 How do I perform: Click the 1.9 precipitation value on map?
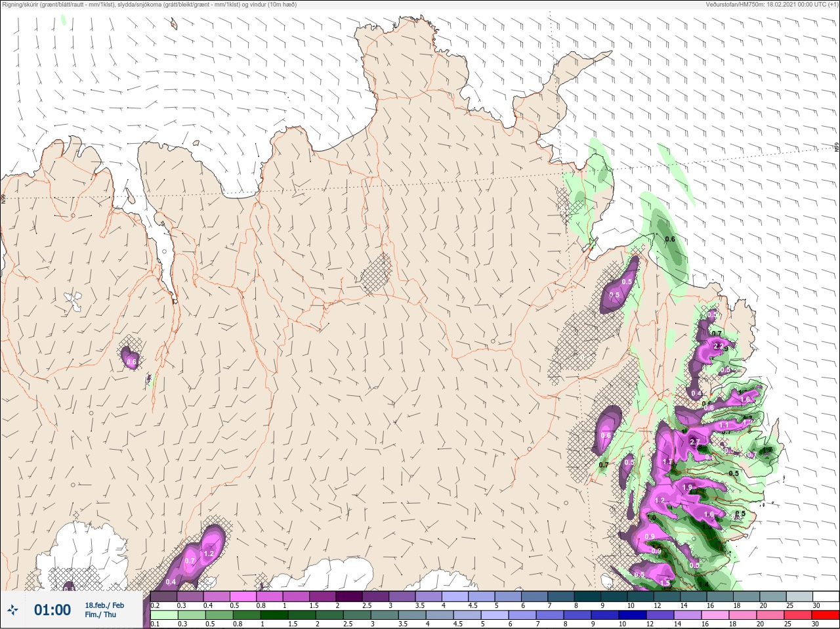point(687,487)
